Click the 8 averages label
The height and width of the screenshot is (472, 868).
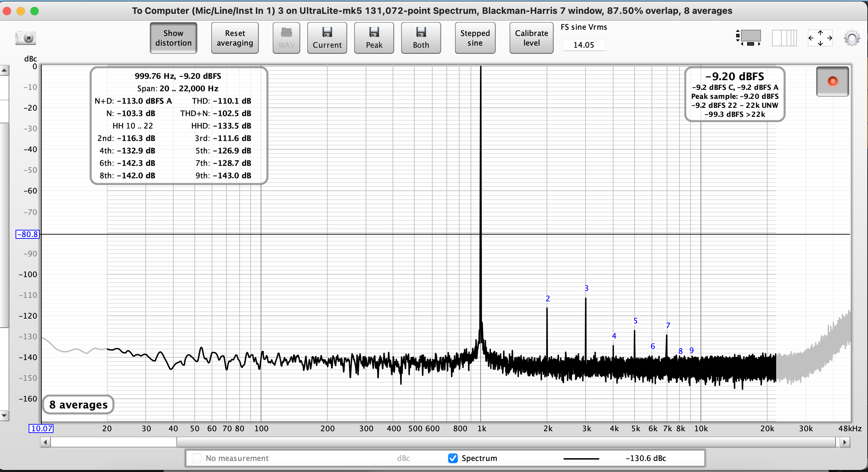78,405
